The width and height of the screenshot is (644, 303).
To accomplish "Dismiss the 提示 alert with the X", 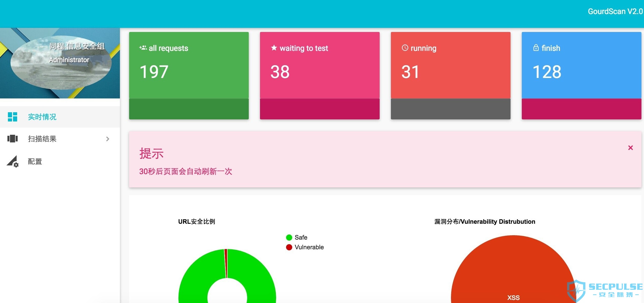I will click(630, 148).
